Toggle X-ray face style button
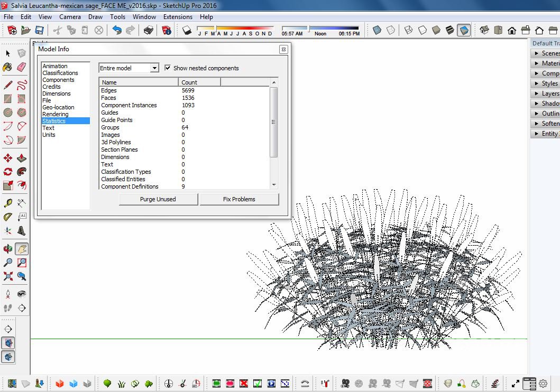This screenshot has width=560, height=392. click(377, 31)
